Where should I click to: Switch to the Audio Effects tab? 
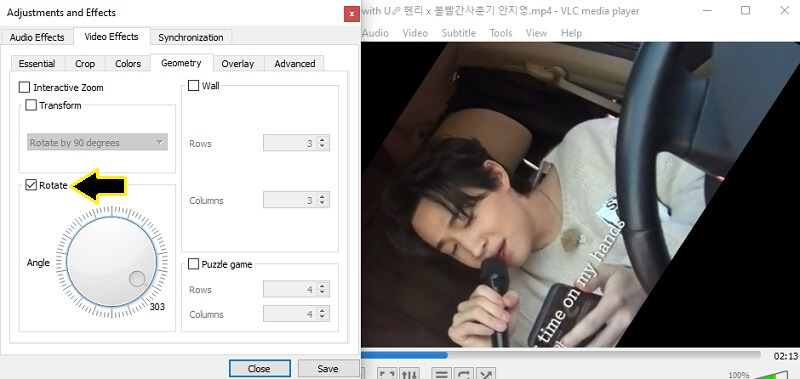point(37,37)
